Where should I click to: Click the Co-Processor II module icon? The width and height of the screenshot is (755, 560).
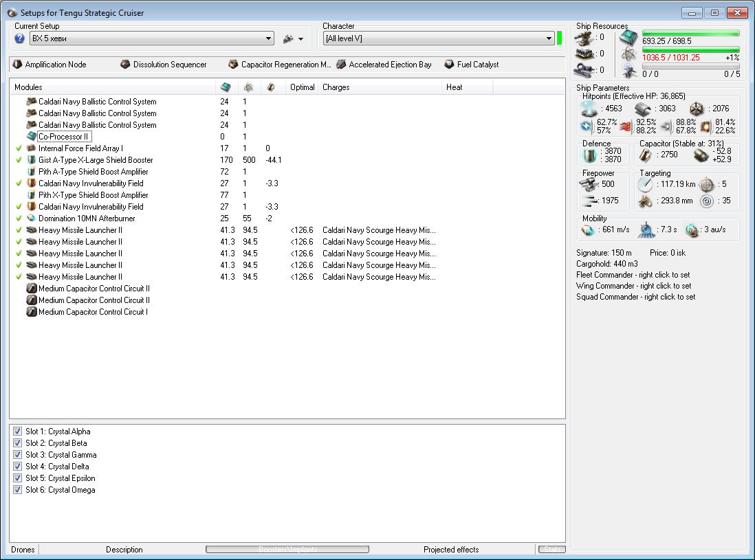coord(32,137)
